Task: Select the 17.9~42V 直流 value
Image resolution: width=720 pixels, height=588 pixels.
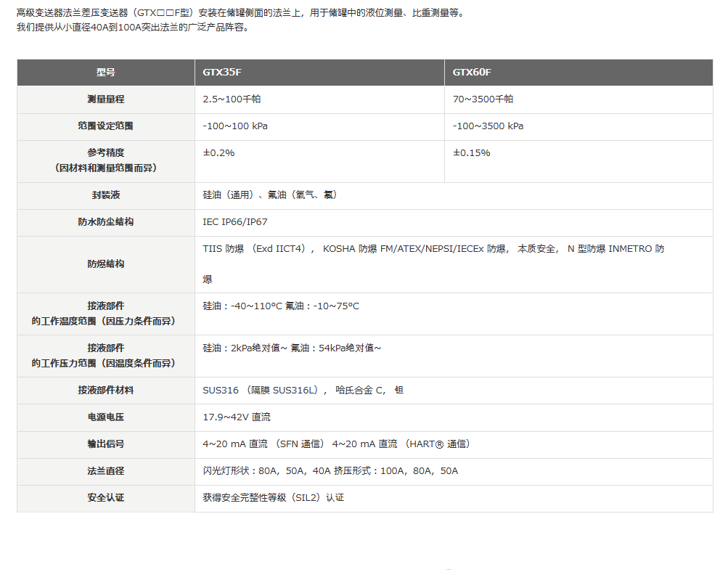Action: (x=237, y=417)
